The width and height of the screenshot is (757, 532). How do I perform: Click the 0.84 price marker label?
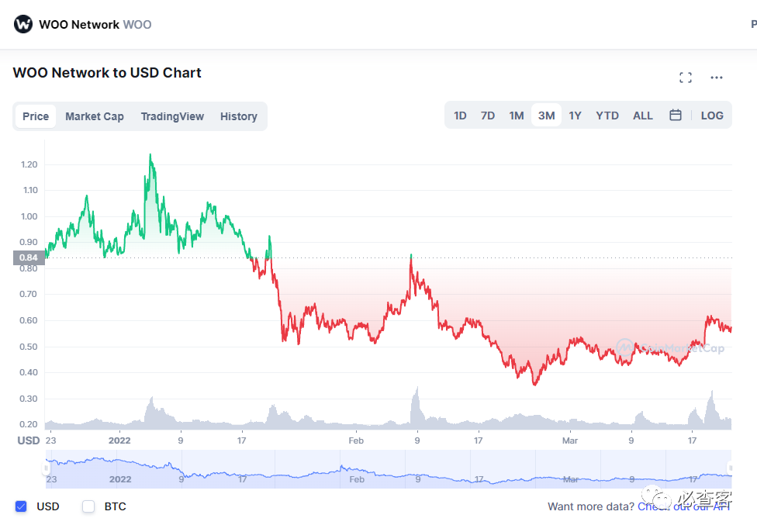tap(29, 257)
